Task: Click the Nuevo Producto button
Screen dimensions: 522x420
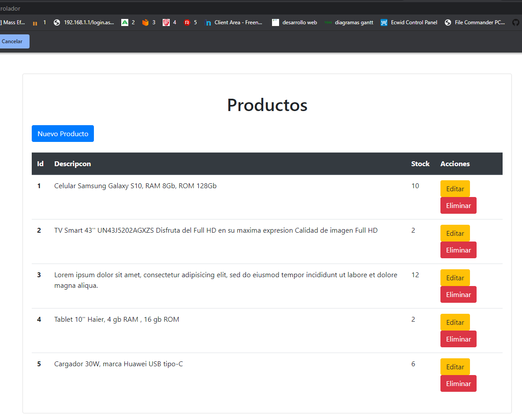Action: click(x=63, y=134)
